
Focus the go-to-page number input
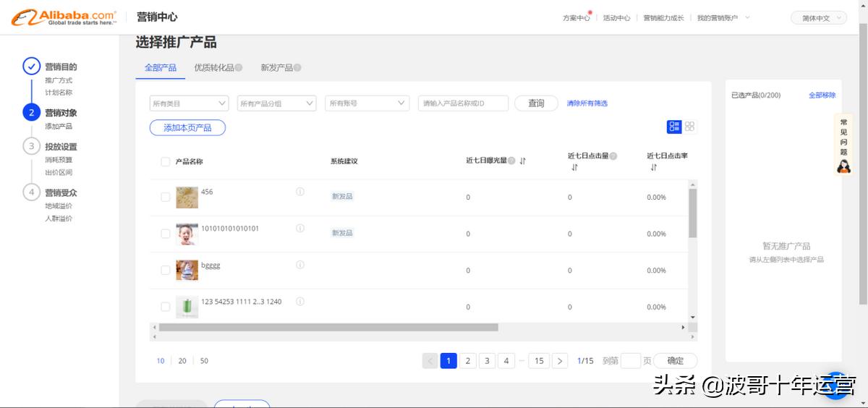[x=631, y=360]
